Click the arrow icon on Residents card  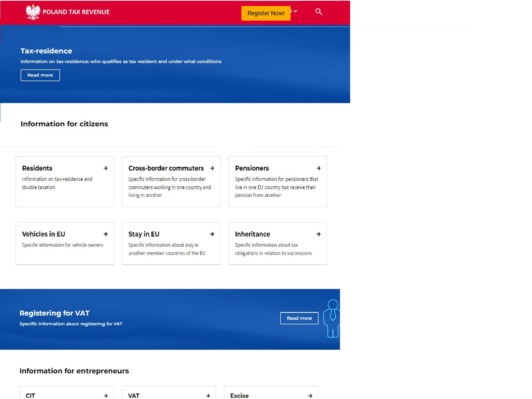tap(105, 168)
